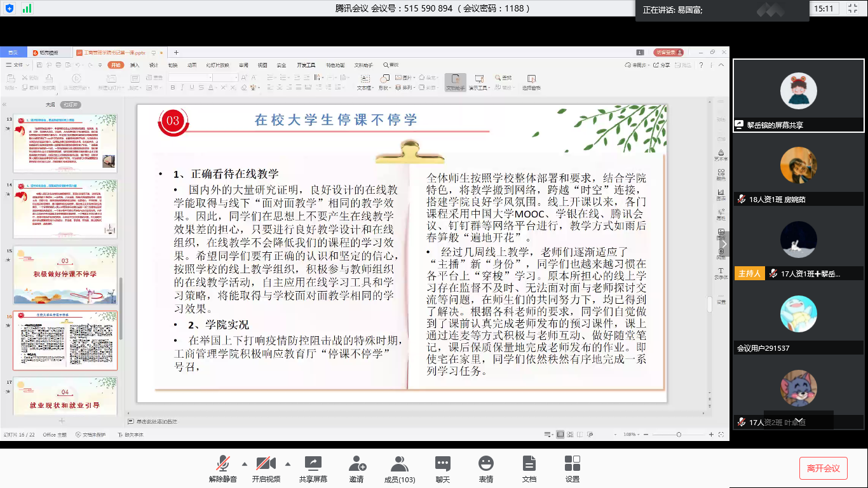This screenshot has height=488, width=868.
Task: Click the network signal strength icon
Action: (27, 8)
